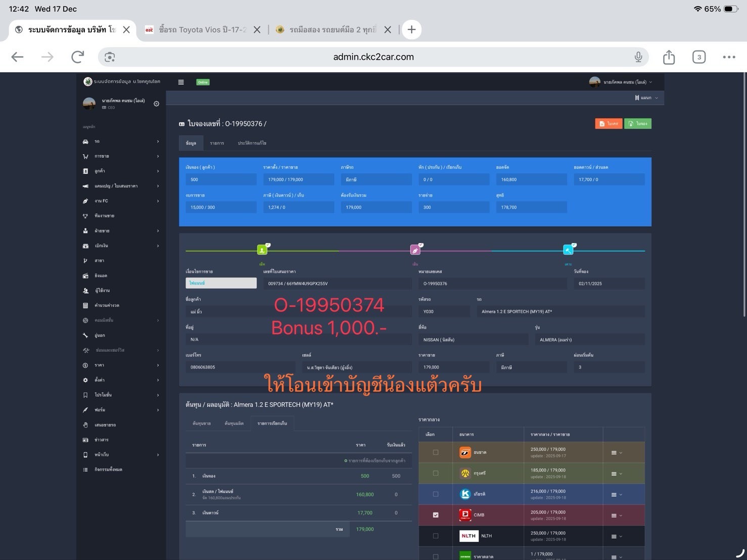This screenshot has width=747, height=560.
Task: Open the ฟอร์ม sidebar menu
Action: click(121, 410)
